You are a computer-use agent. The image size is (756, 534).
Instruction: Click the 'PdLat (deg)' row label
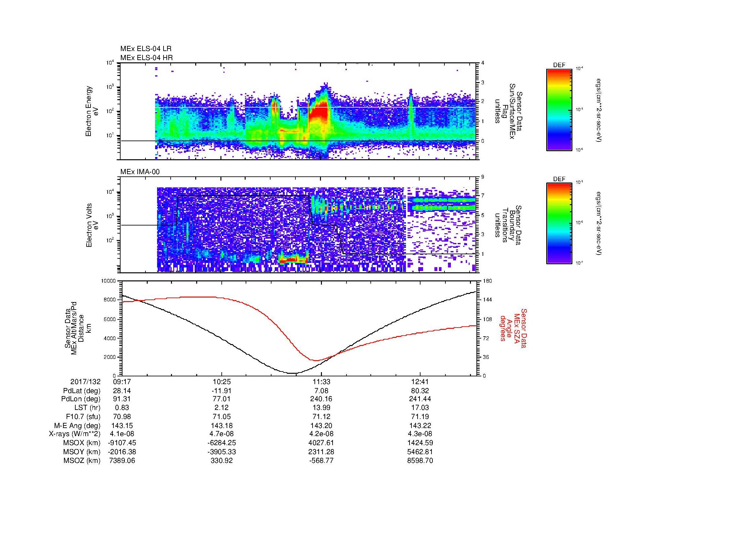82,391
